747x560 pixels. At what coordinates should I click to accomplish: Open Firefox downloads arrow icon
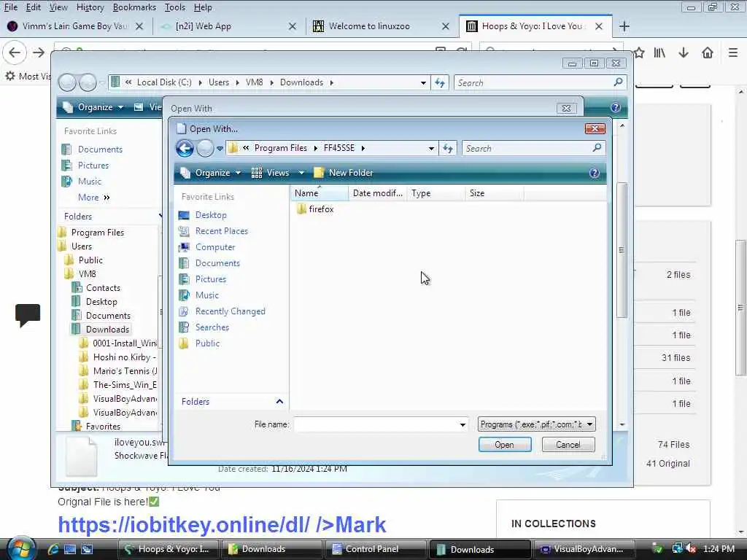pyautogui.click(x=684, y=52)
